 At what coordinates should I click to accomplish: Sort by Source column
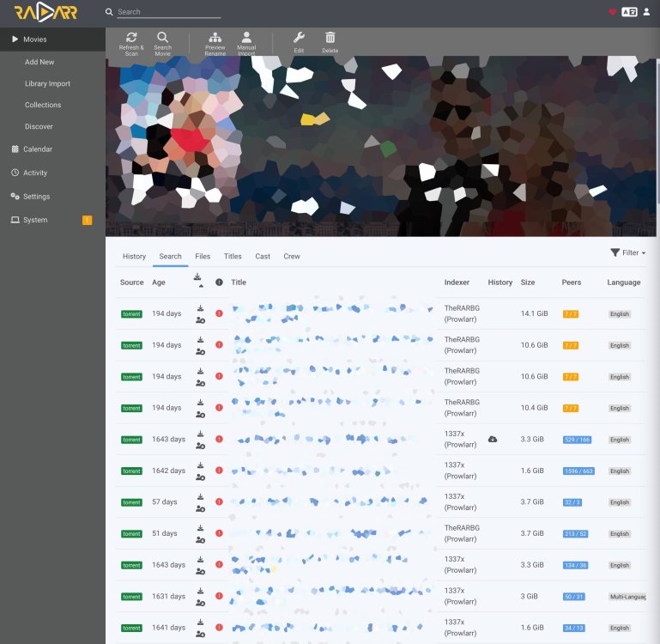tap(132, 283)
